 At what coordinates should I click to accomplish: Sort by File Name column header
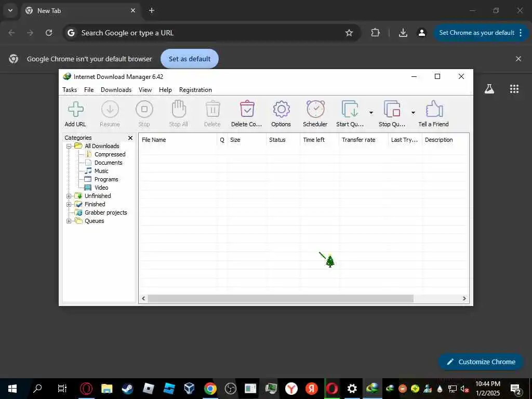178,140
